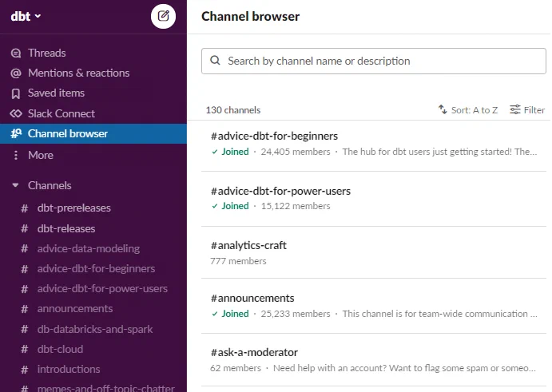Click hash icon beside dbt-cloud
Viewport: 552px width, 392px height.
(x=24, y=350)
